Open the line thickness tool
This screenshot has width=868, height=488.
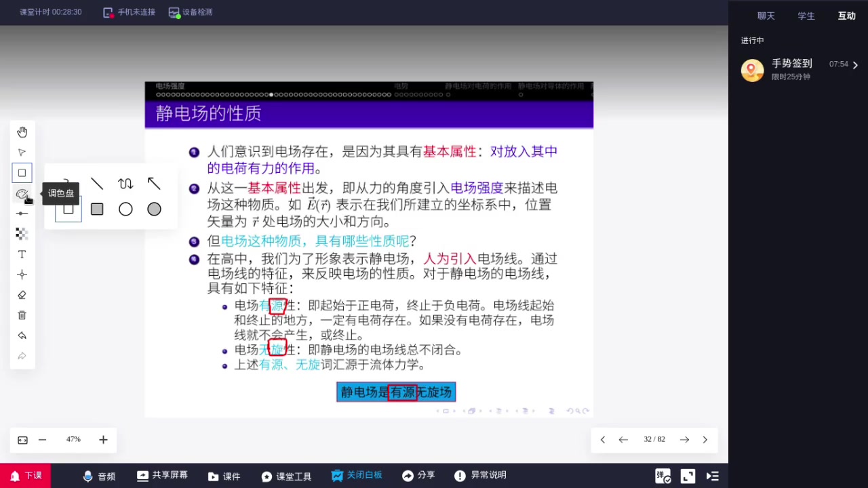(x=22, y=213)
